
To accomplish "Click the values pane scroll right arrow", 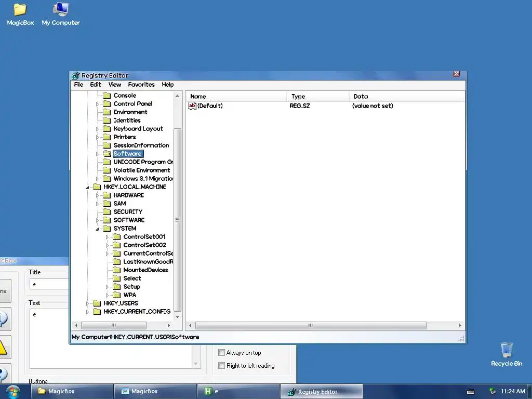I will pyautogui.click(x=460, y=325).
